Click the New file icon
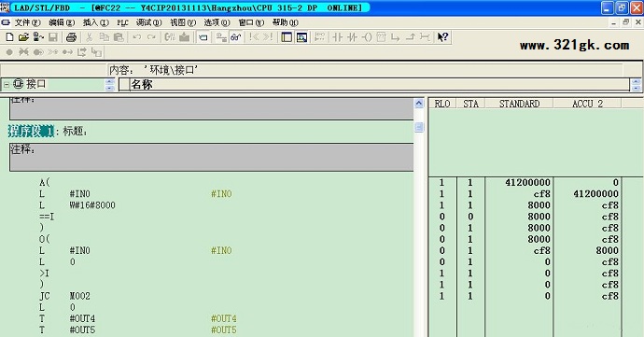Screen dimensions: 644x337 tap(9, 37)
